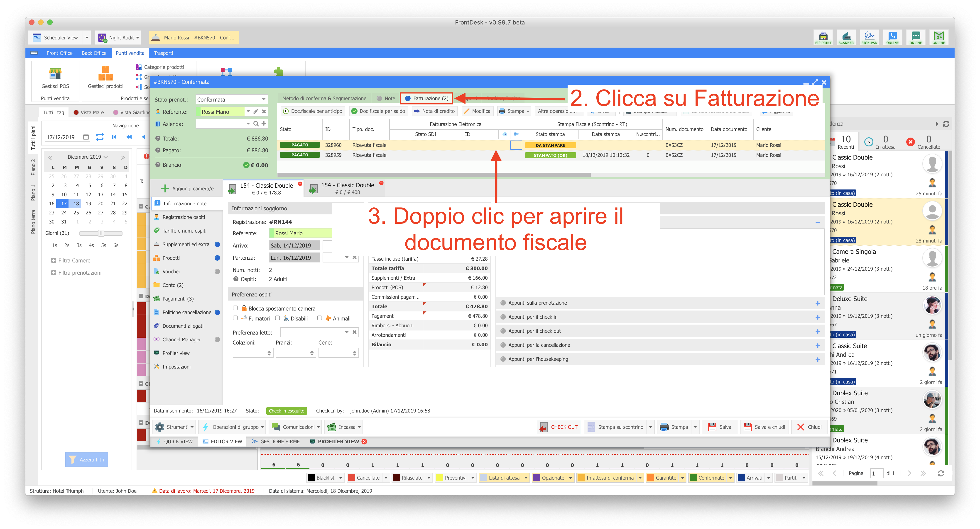The height and width of the screenshot is (529, 980).
Task: Click Azzera filtri button
Action: (x=87, y=459)
